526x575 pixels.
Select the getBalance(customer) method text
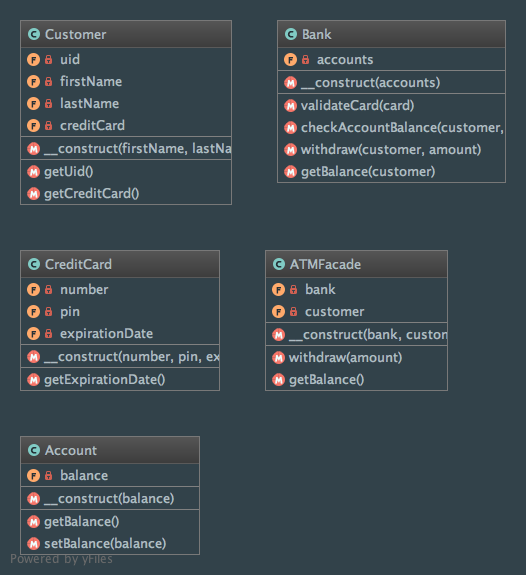tap(368, 172)
